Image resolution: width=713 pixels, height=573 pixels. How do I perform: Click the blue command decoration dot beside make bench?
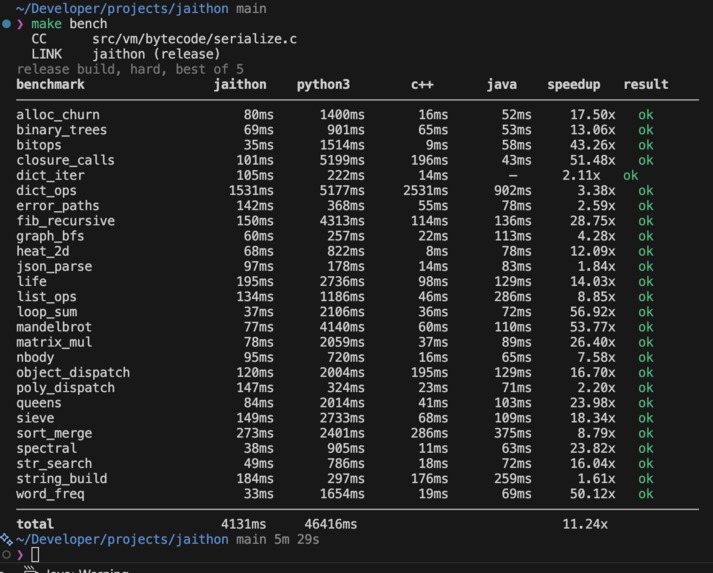6,24
